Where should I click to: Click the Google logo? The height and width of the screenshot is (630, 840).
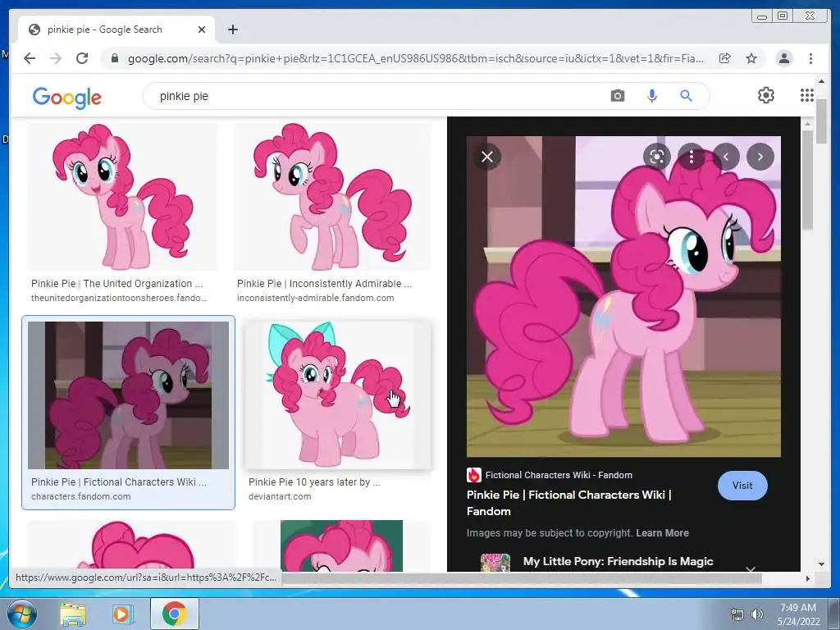tap(67, 98)
